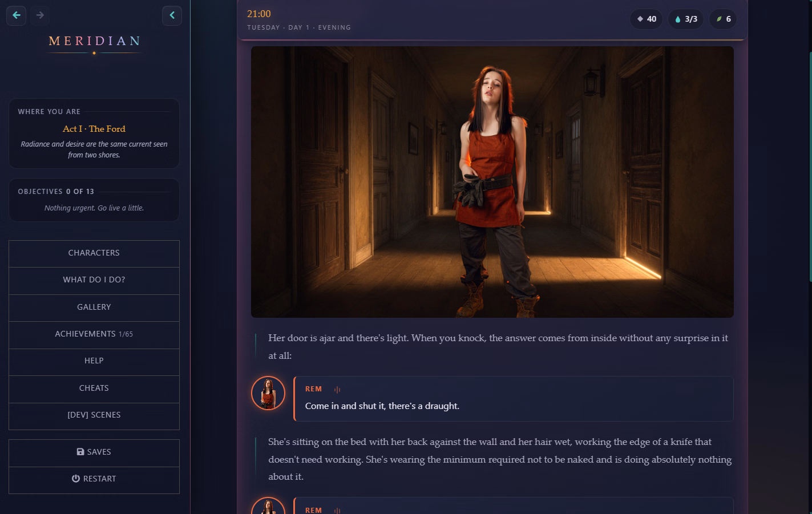Click the diamond currency stat showing 40

click(647, 19)
